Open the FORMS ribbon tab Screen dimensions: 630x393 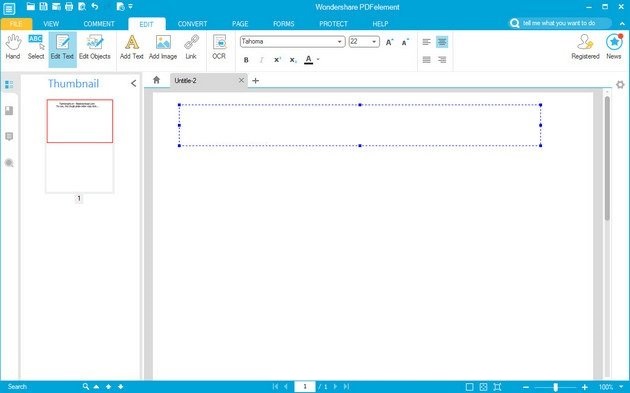[284, 24]
